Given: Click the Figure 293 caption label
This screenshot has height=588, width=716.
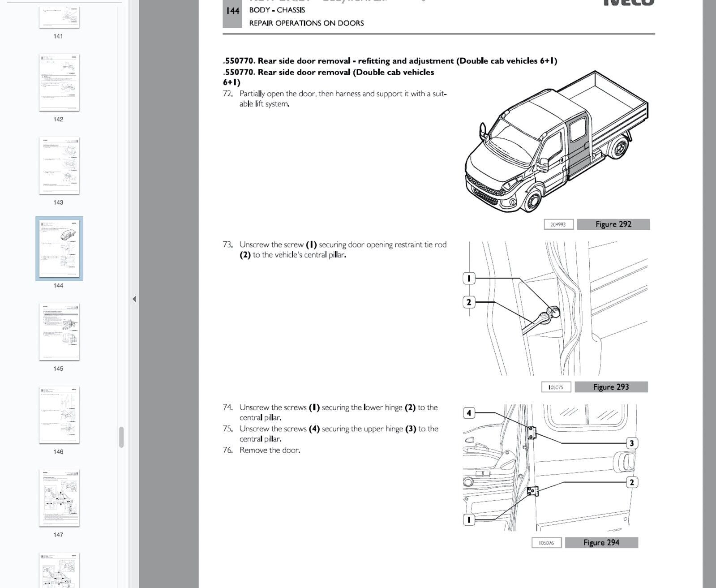Looking at the screenshot, I should click(x=611, y=387).
